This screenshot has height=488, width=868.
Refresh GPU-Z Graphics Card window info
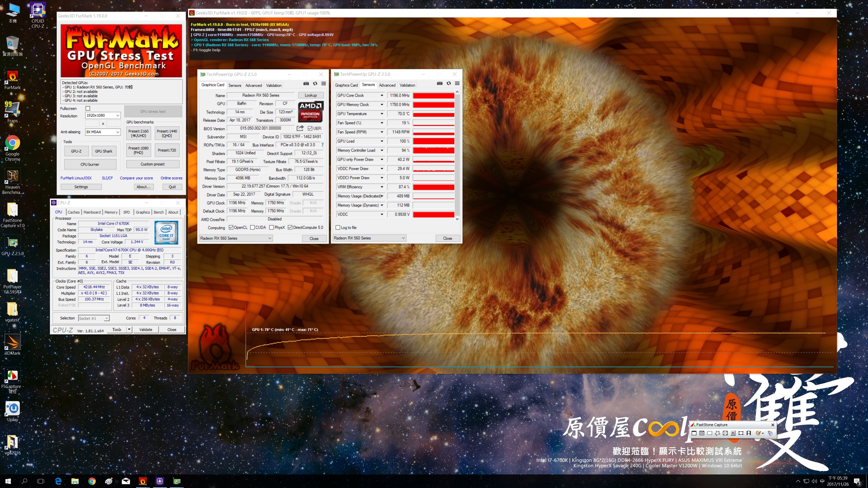tap(315, 84)
